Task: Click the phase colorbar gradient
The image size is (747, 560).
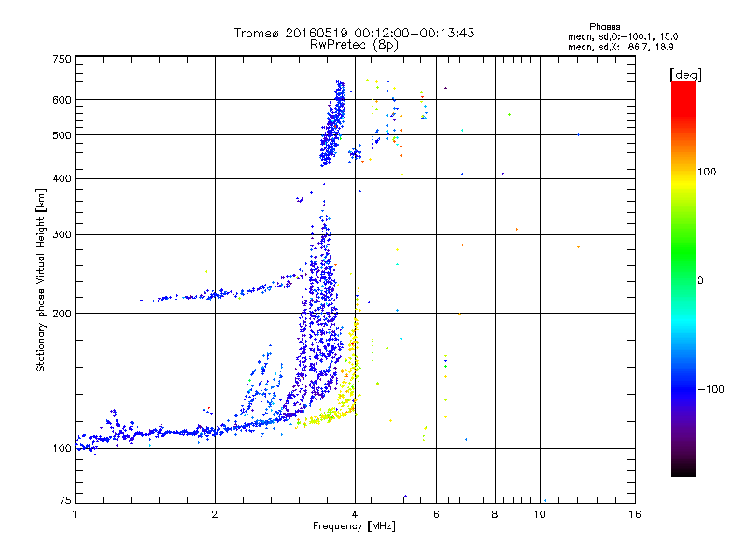Action: point(684,278)
